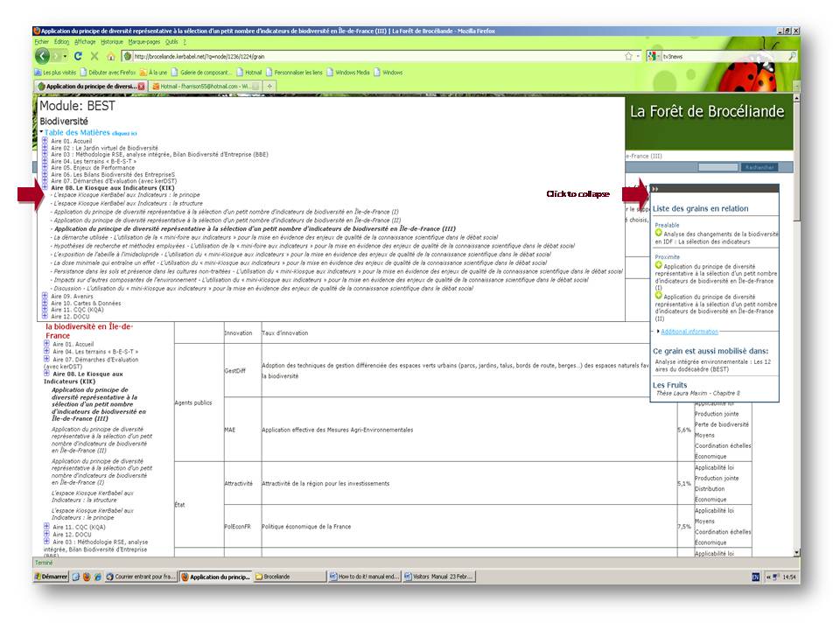Click the site favicon in the address bar

coord(128,56)
